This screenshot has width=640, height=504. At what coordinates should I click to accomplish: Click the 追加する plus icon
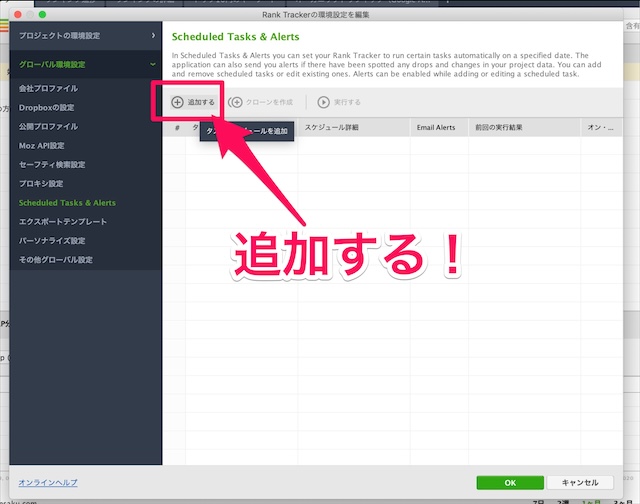pyautogui.click(x=177, y=102)
